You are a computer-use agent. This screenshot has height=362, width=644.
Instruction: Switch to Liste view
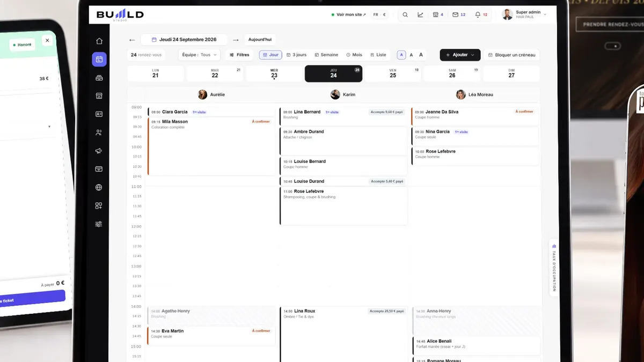pyautogui.click(x=378, y=55)
